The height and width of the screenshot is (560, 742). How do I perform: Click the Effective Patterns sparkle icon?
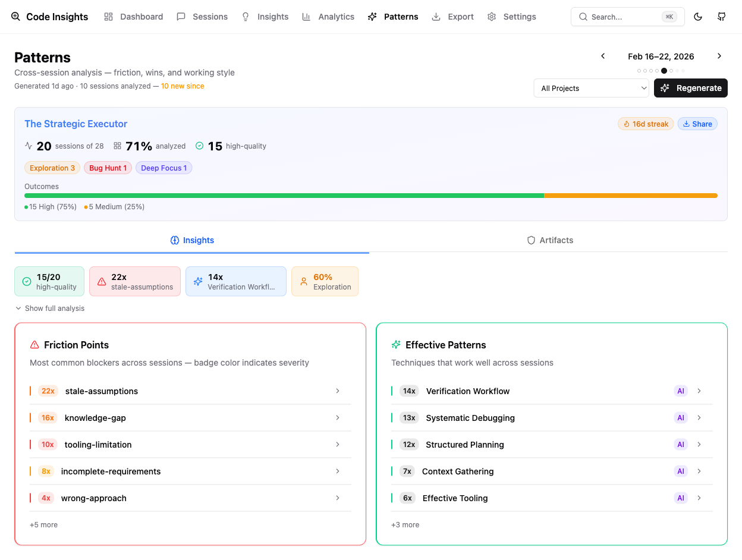coord(396,345)
